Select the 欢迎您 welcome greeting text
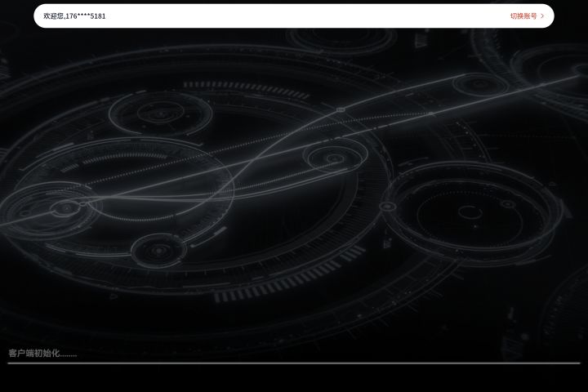 coord(54,16)
